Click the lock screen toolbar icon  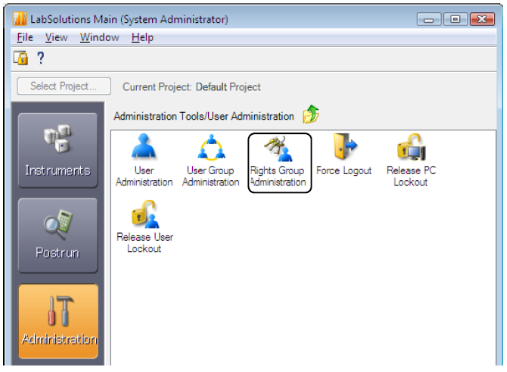click(x=21, y=58)
